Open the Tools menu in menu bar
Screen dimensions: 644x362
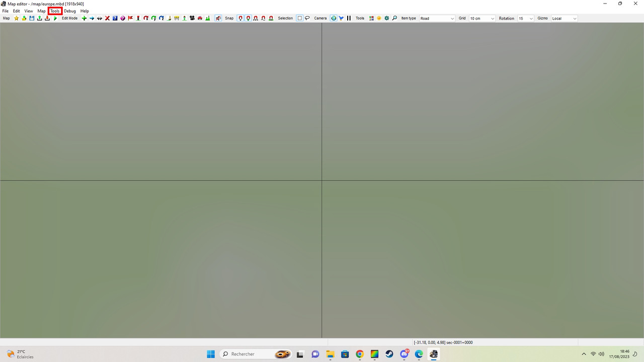click(55, 11)
